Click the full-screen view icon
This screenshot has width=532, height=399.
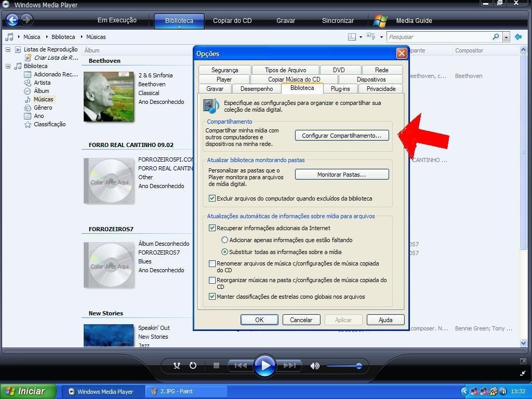point(523,362)
